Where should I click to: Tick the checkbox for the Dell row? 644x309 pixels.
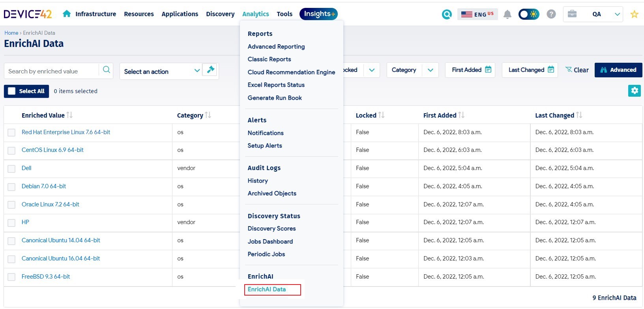click(11, 169)
